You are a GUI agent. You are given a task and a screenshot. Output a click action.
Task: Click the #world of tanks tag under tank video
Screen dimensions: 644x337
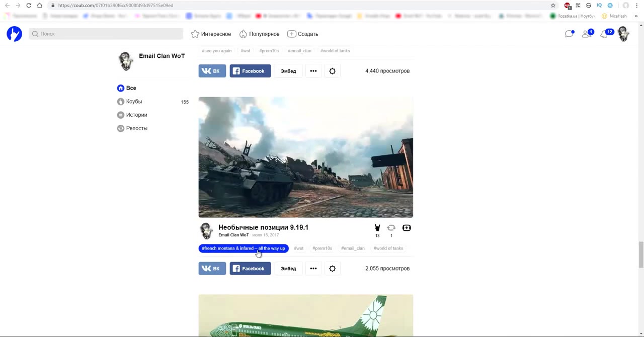click(x=388, y=248)
